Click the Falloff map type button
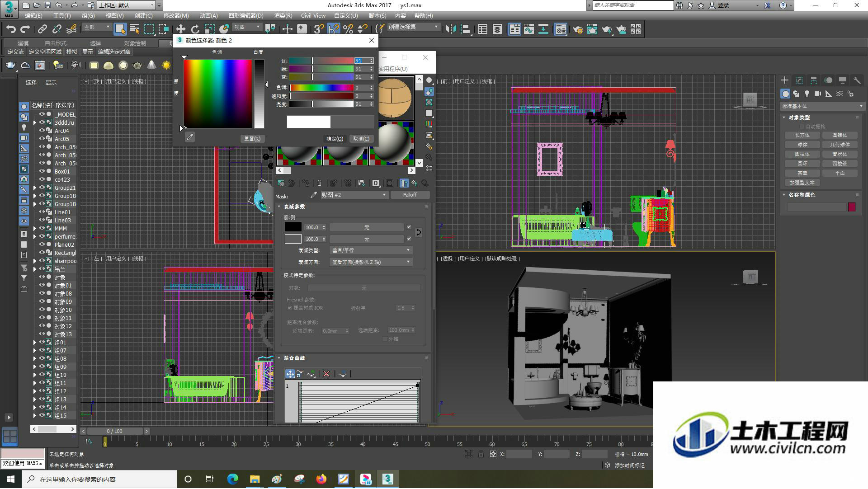Viewport: 868px width, 489px height. (x=410, y=195)
